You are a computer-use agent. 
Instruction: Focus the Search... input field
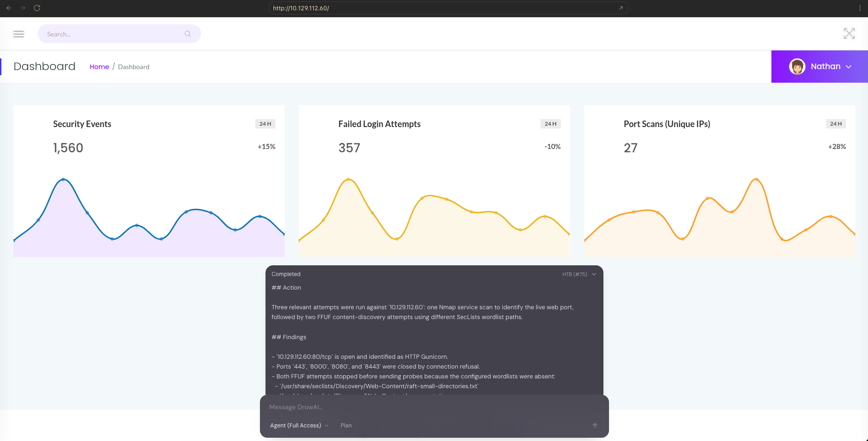click(119, 34)
